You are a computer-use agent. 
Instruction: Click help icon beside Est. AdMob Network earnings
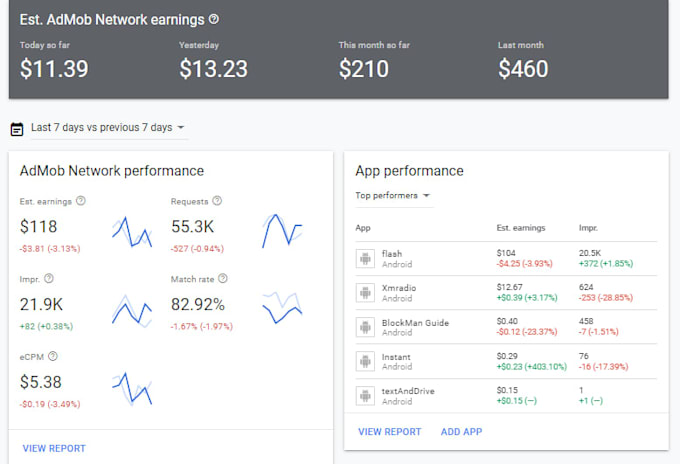pos(214,19)
